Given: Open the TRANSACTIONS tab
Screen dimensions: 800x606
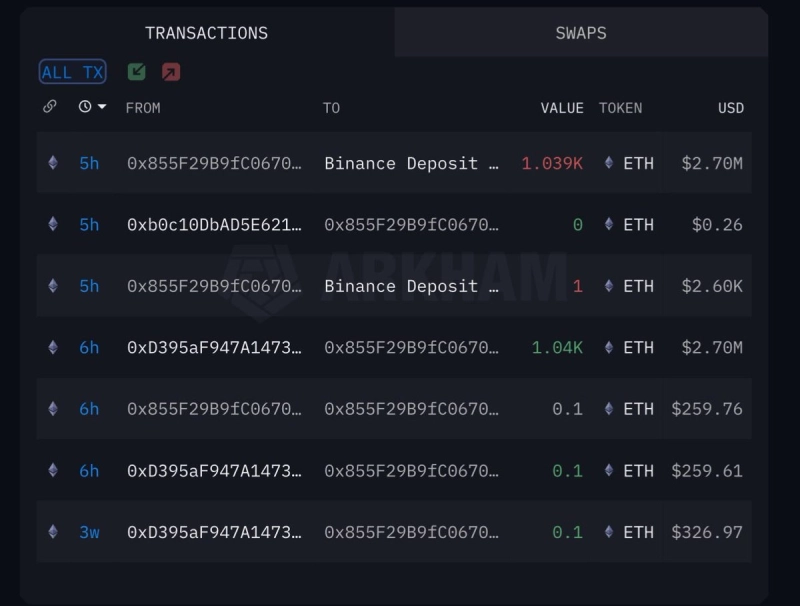Looking at the screenshot, I should point(207,33).
